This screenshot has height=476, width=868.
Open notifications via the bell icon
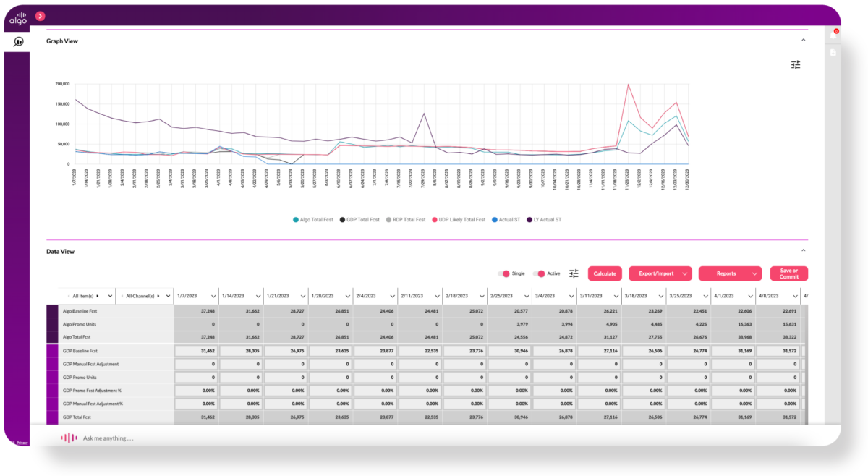point(833,35)
